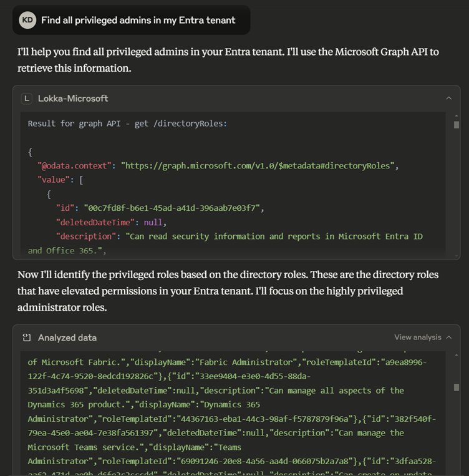Collapse the Analyzed data panel chevron
This screenshot has width=469, height=476.
449,338
